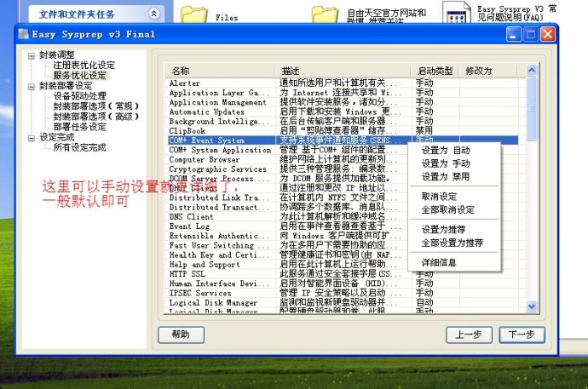Image resolution: width=588 pixels, height=389 pixels.
Task: Select the Background Intellige... service row
Action: tap(342, 122)
